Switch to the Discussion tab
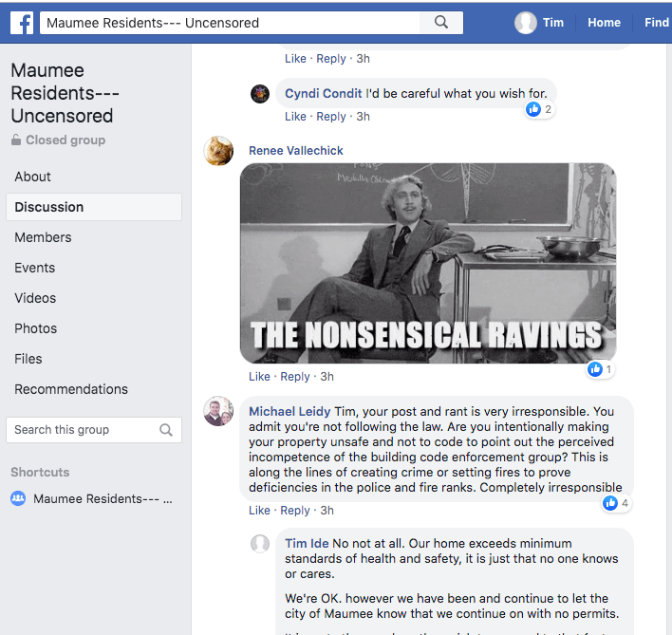This screenshot has height=635, width=672. tap(49, 207)
